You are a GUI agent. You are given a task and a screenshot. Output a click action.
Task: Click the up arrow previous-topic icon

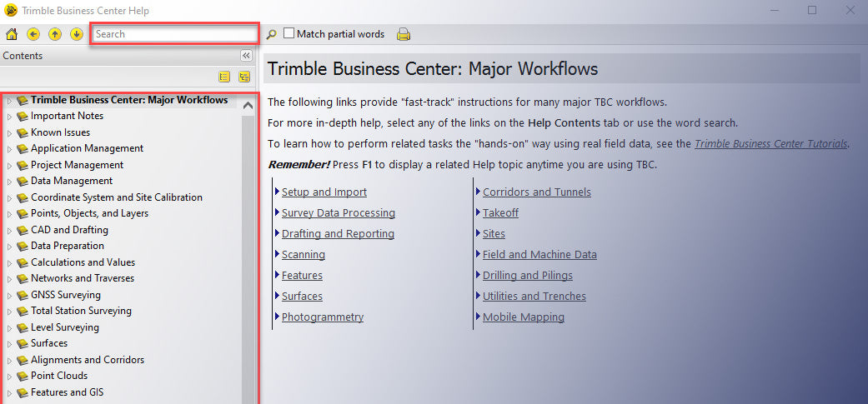click(x=55, y=34)
